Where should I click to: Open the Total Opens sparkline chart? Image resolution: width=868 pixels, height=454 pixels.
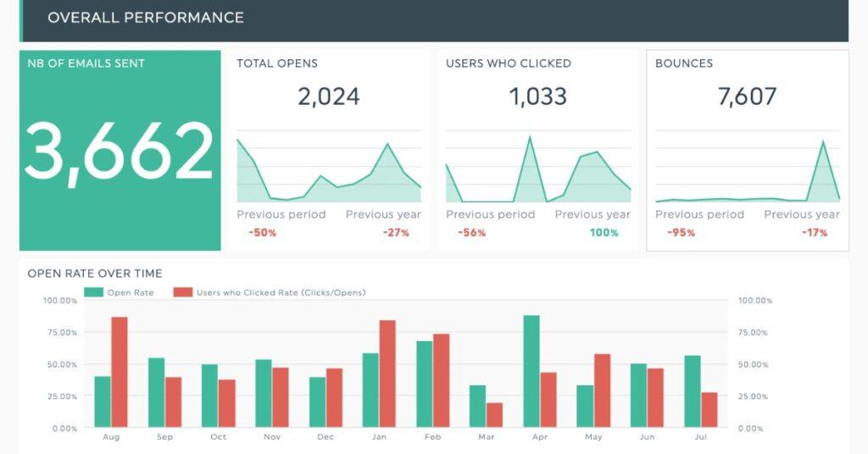328,168
